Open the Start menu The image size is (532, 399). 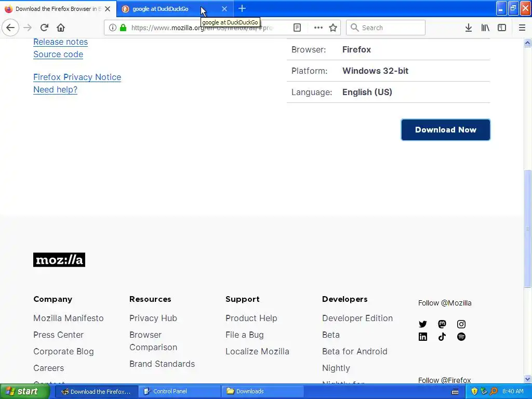click(x=24, y=391)
